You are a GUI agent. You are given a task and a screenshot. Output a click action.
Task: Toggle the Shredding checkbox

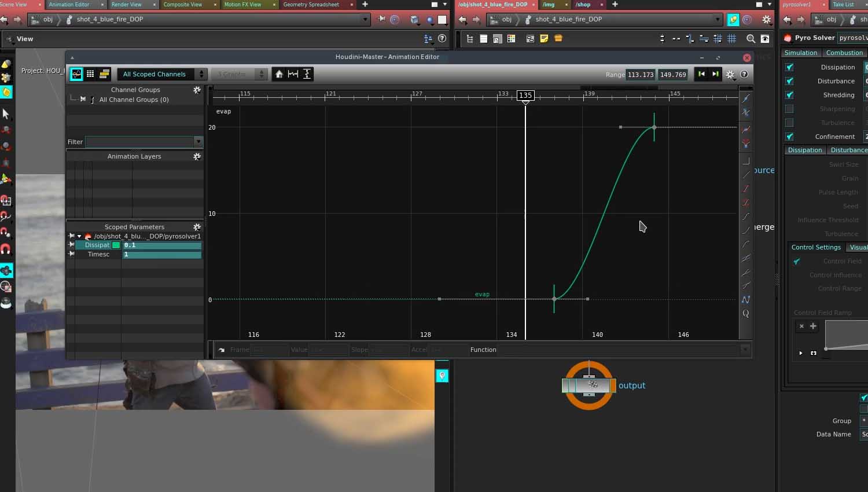(789, 95)
